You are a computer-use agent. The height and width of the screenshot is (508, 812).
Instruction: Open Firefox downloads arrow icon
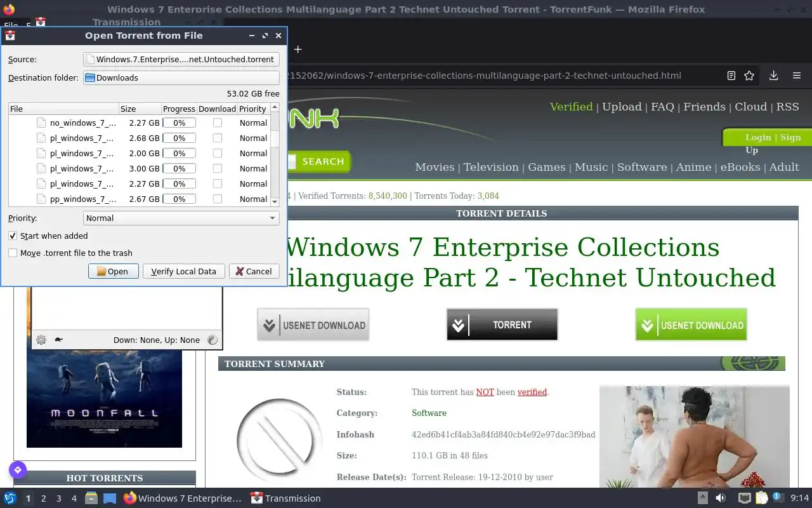tap(773, 76)
